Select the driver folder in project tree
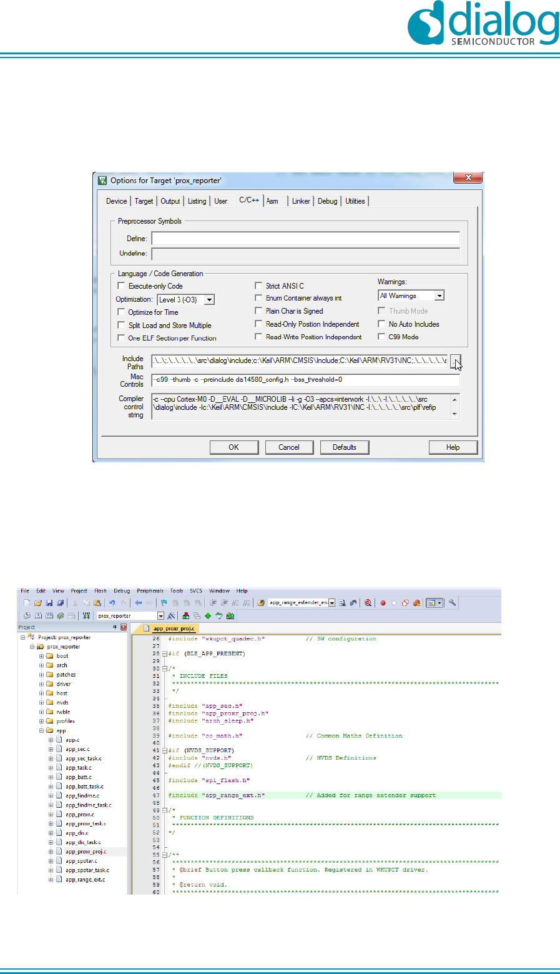560x974 pixels. (64, 684)
